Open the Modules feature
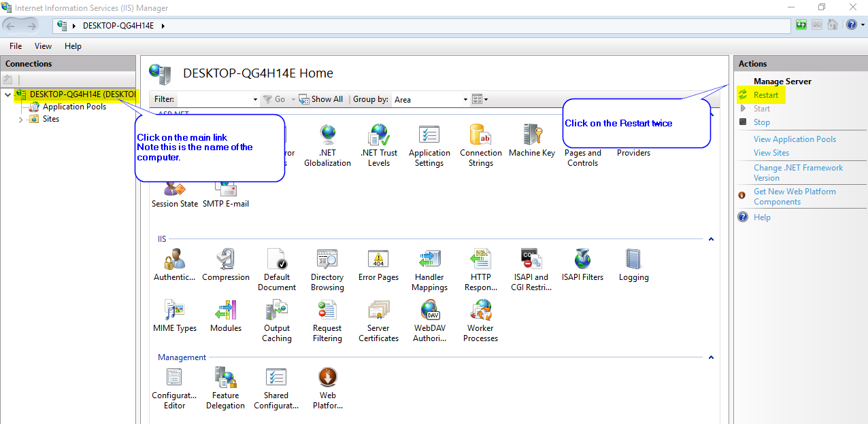868x424 pixels. (226, 316)
